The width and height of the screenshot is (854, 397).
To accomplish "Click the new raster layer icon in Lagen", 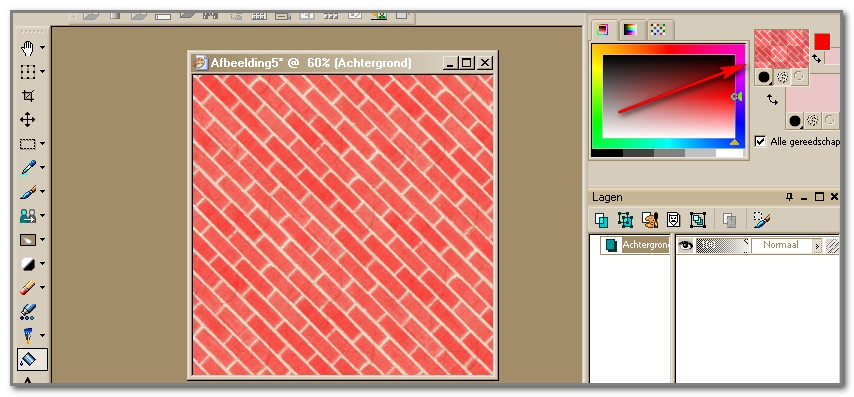I will 602,220.
